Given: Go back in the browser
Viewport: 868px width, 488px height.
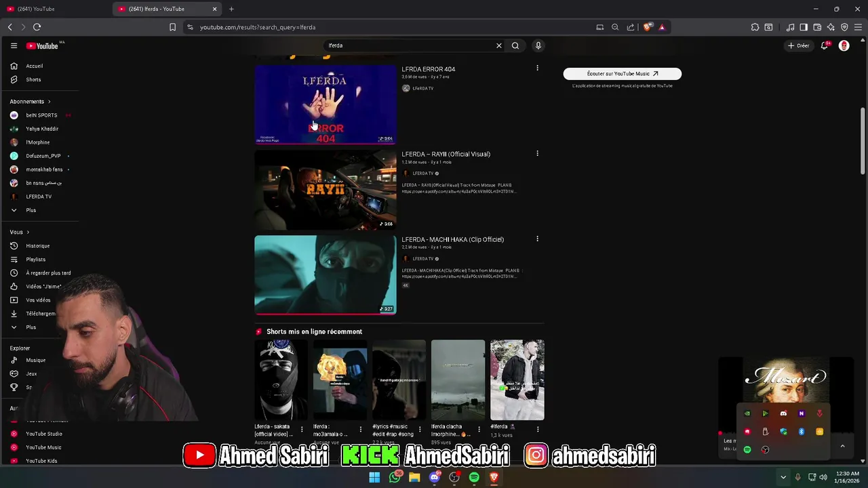Looking at the screenshot, I should (x=9, y=27).
